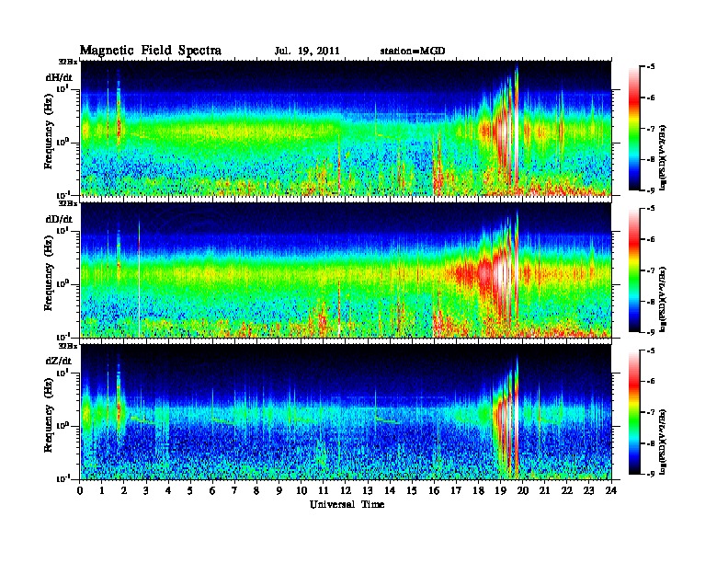Click hour tick label 18 on time axis
This screenshot has width=728, height=563.
[x=478, y=490]
